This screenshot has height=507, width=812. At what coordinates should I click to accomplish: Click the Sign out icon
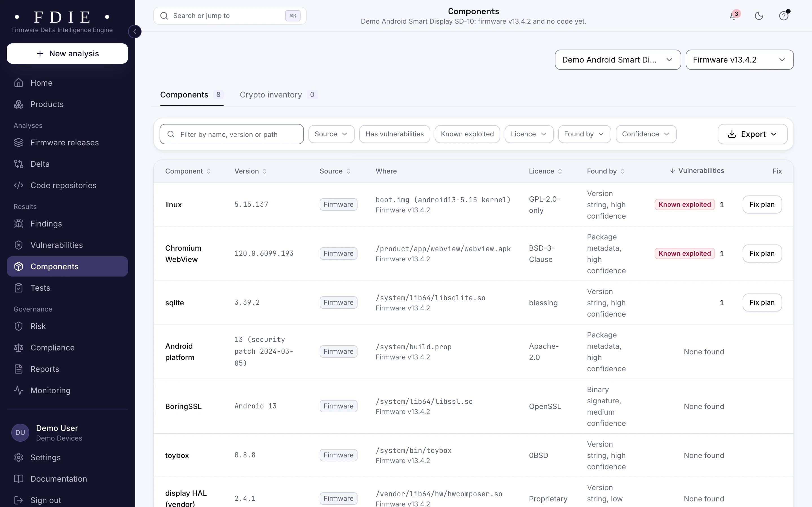pyautogui.click(x=19, y=500)
